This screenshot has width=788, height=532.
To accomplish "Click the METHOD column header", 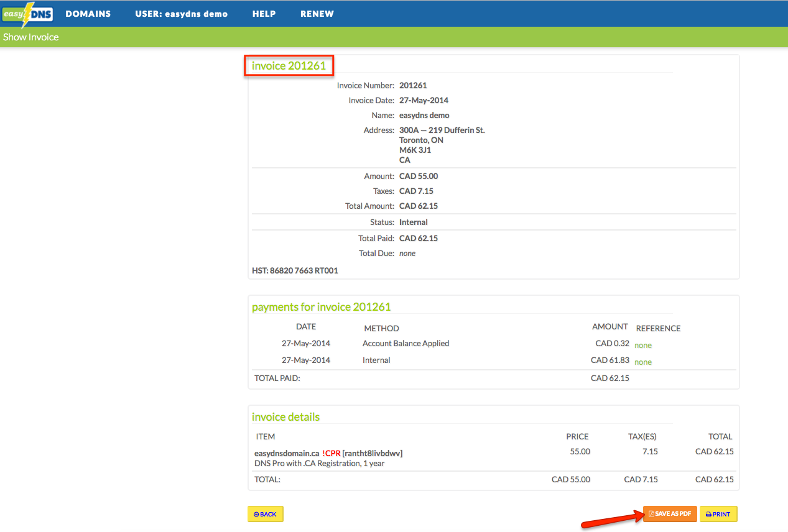I will click(381, 328).
